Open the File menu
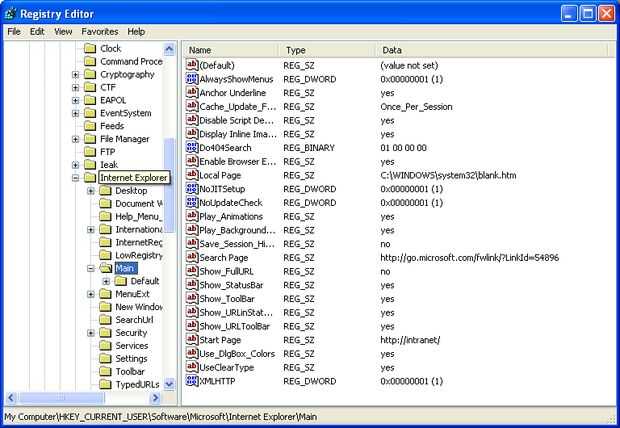 pos(14,32)
